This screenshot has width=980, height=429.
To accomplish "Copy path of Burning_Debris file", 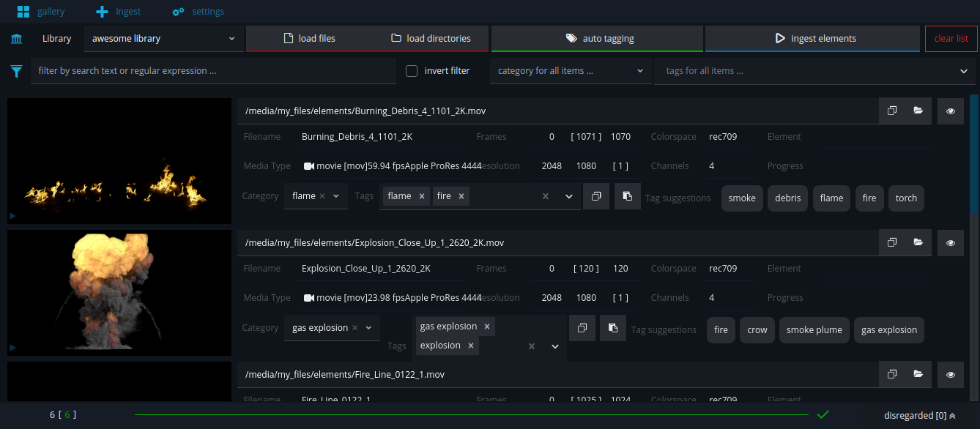I will click(x=892, y=111).
